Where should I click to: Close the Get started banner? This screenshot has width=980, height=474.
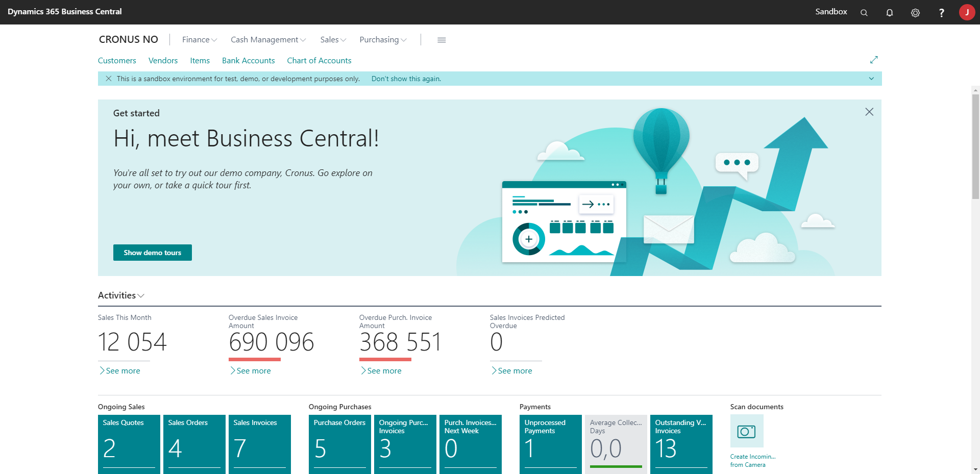(x=869, y=112)
